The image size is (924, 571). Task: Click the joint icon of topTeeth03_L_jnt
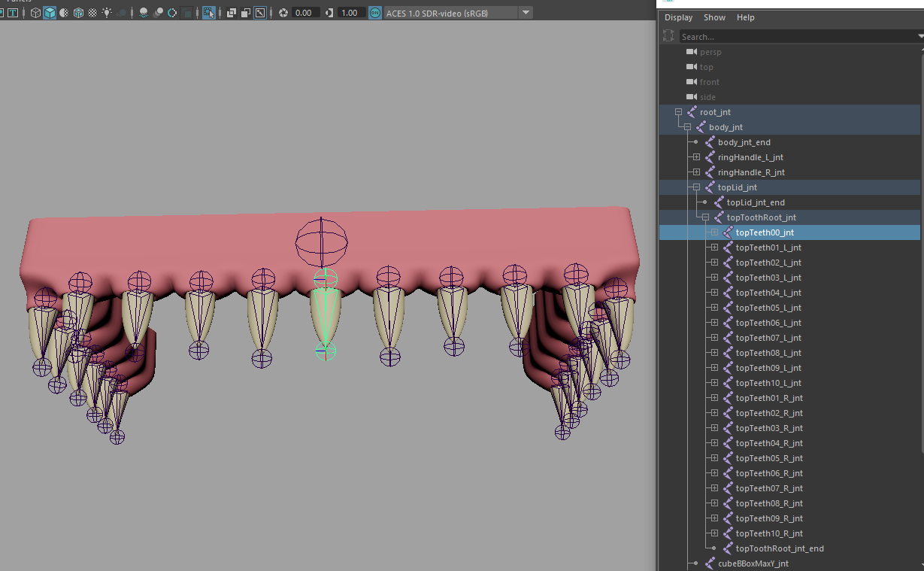pos(728,278)
